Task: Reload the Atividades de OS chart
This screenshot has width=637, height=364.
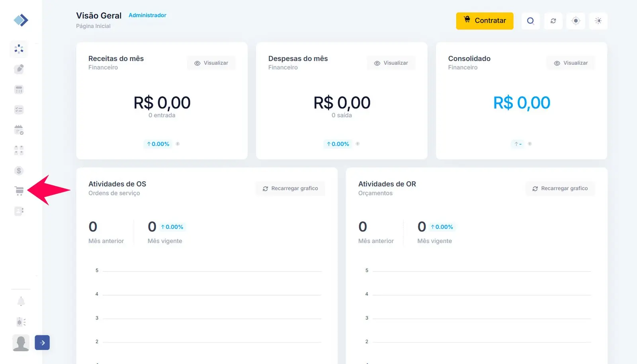Action: tap(290, 189)
